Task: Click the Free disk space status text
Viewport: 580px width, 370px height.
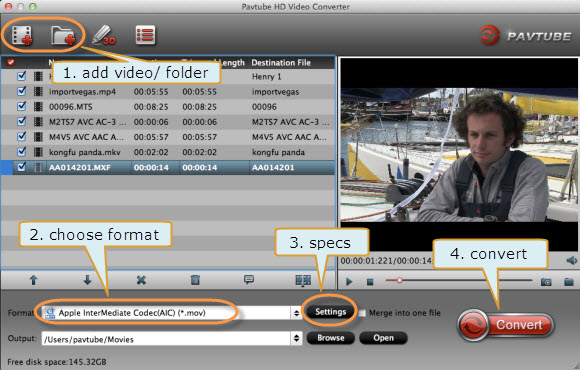Action: (57, 361)
